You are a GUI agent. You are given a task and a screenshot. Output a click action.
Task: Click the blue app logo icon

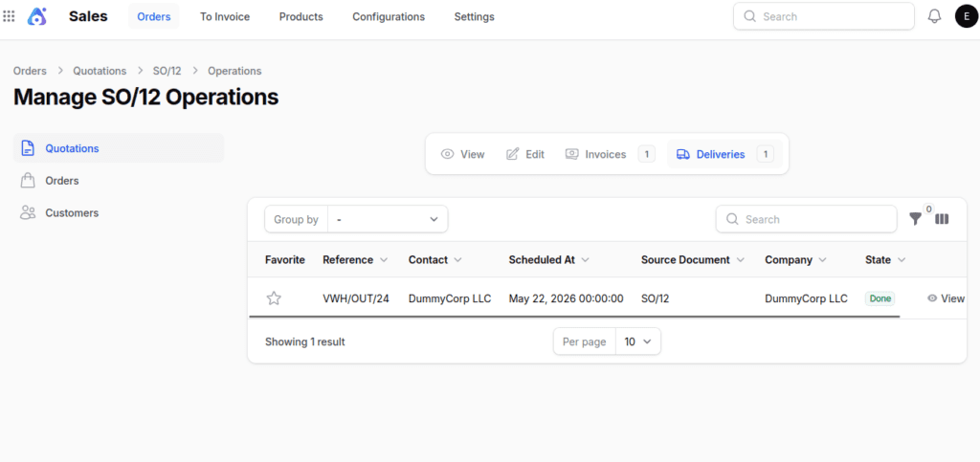pos(37,16)
